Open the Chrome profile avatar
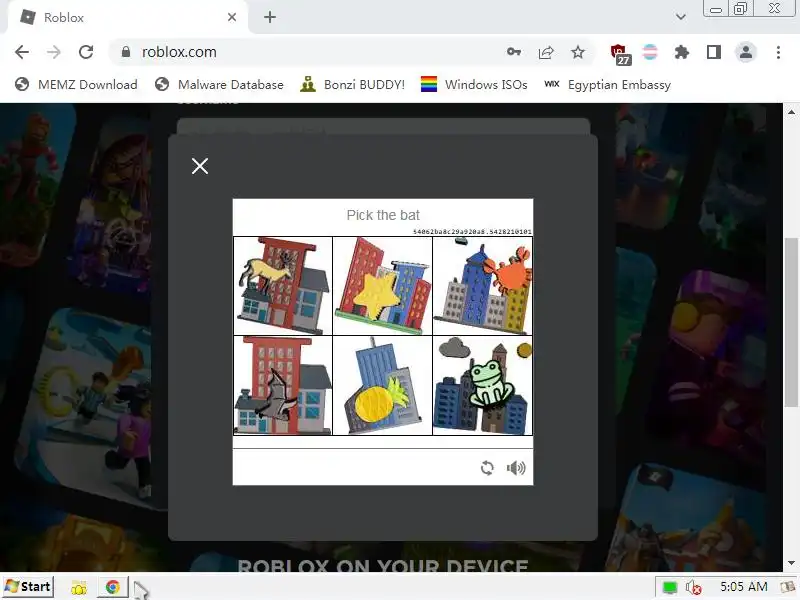This screenshot has height=600, width=800. 745,52
